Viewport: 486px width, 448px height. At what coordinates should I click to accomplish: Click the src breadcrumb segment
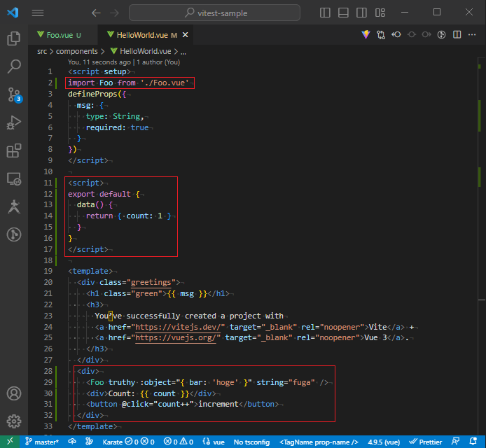42,51
